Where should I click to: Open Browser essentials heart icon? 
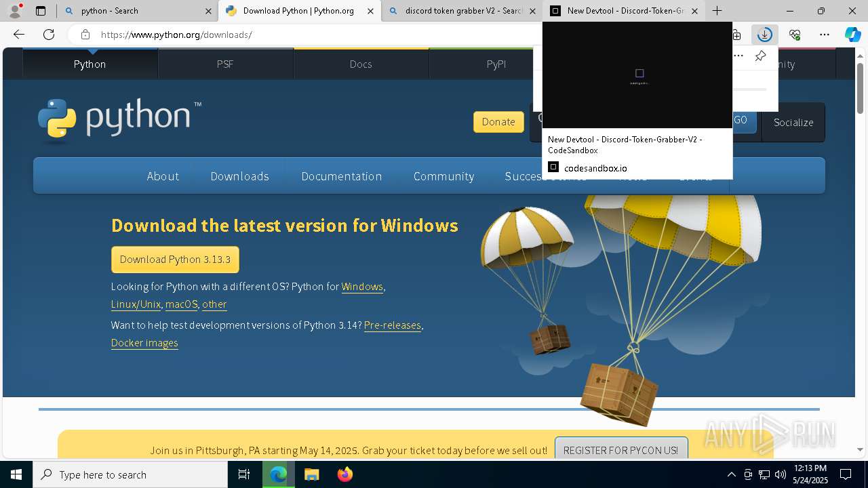tap(795, 35)
